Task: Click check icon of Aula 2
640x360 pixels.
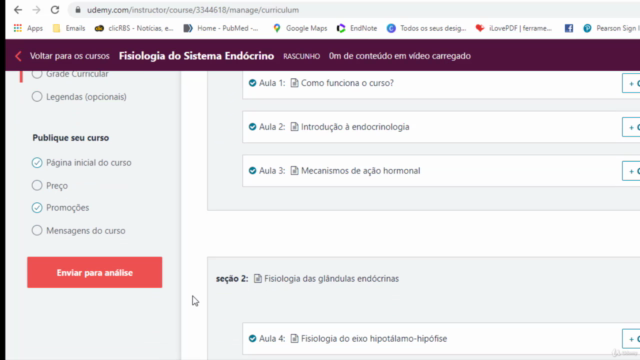Action: (x=252, y=127)
